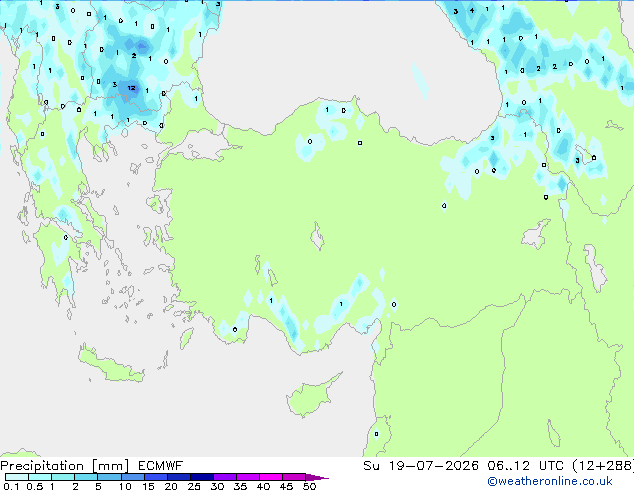Image resolution: width=634 pixels, height=490 pixels.
Task: Click the '25' legend scale label
Action: click(194, 486)
